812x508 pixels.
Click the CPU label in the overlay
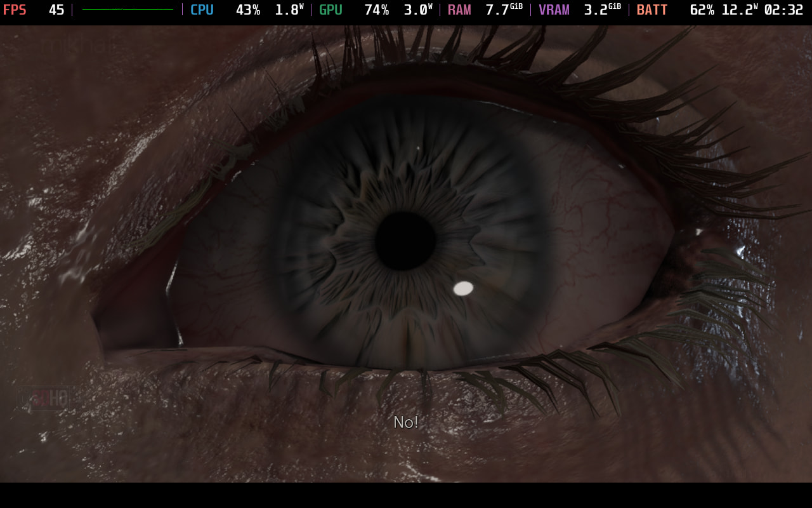(x=202, y=10)
